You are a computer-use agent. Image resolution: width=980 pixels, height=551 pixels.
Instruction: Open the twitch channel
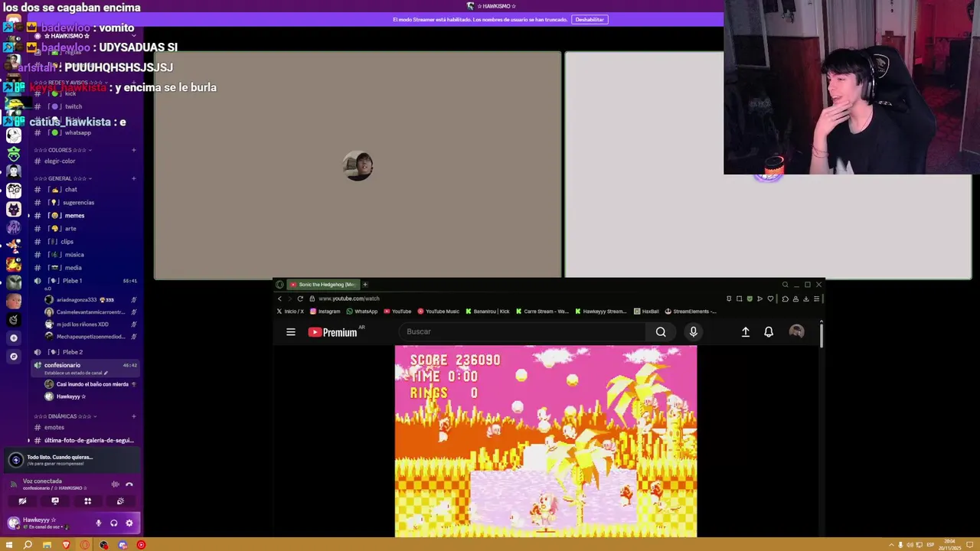(x=85, y=106)
